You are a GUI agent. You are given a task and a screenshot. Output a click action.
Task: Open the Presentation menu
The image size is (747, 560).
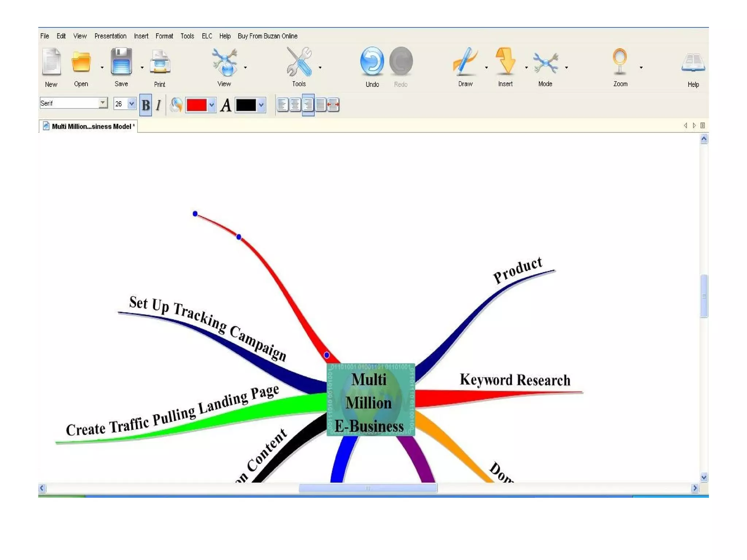110,36
